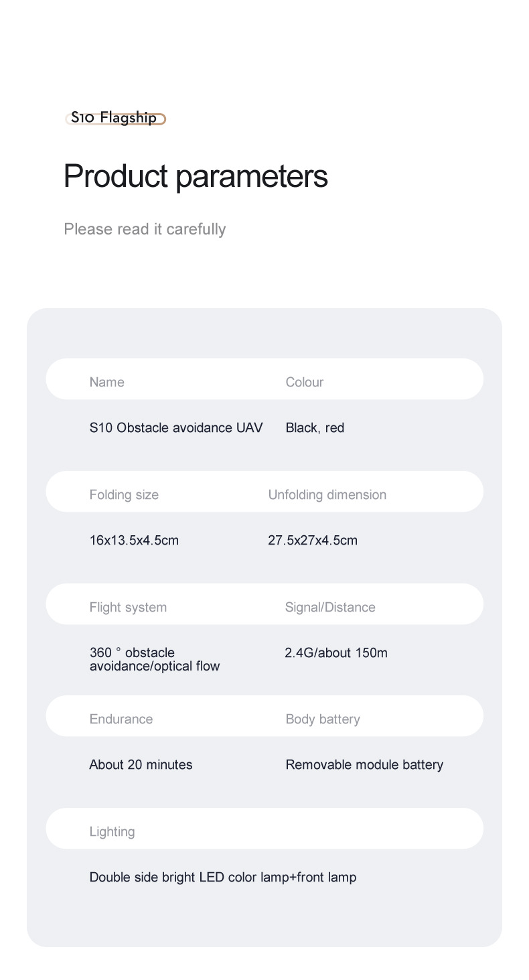Click the Product parameters heading
The image size is (529, 980).
(x=196, y=176)
